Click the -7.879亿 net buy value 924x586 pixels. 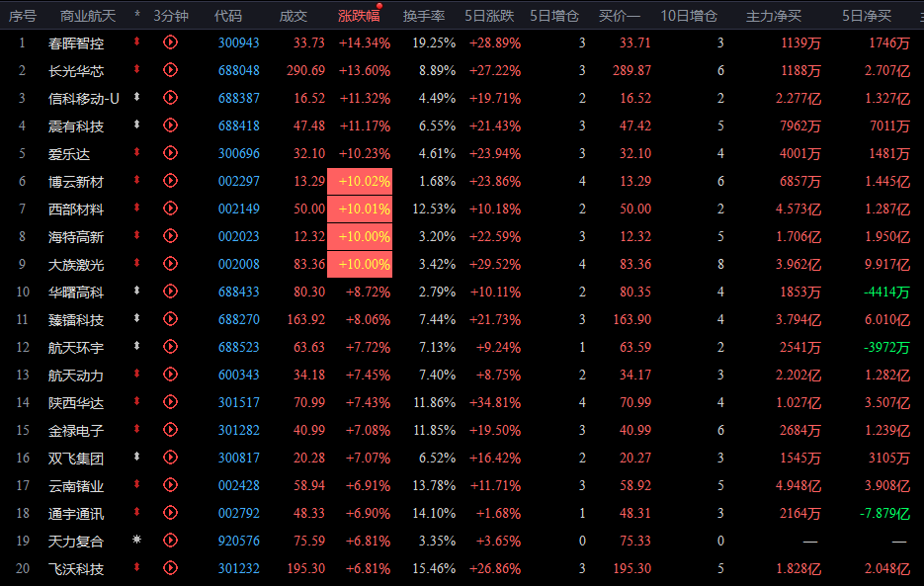(883, 514)
